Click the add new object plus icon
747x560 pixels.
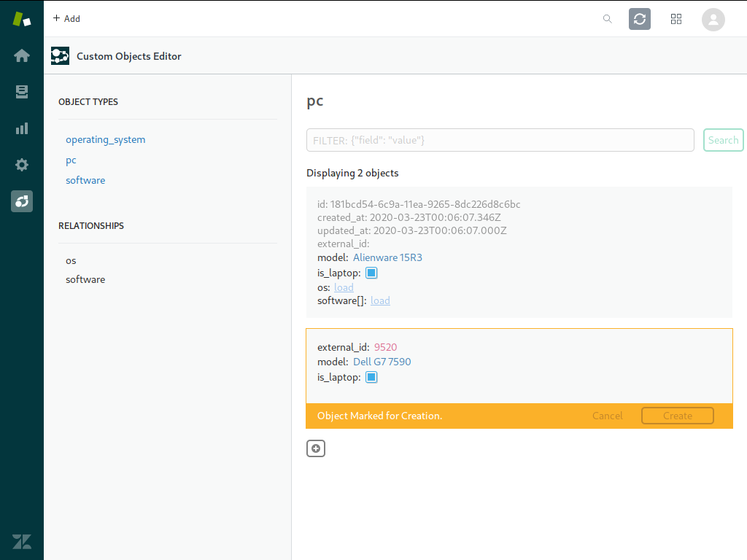coord(316,449)
